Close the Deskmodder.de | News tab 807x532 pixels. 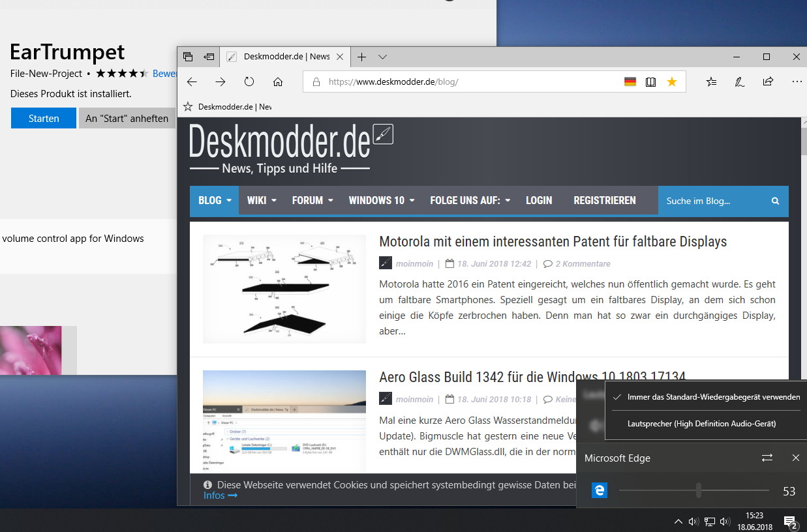(x=339, y=57)
